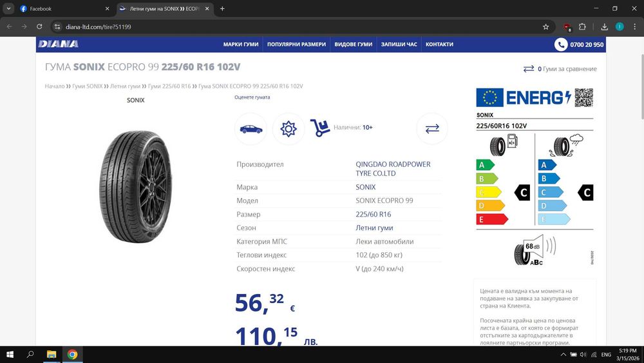Click the Леки автомобили category value
The height and width of the screenshot is (363, 644).
(x=384, y=241)
